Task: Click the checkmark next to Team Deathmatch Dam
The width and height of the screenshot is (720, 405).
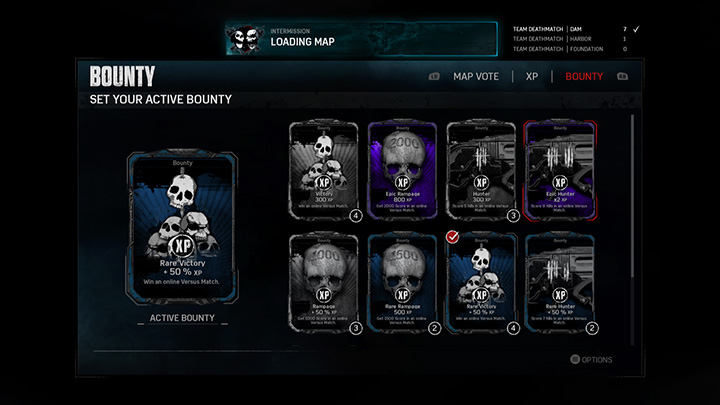Action: tap(636, 29)
